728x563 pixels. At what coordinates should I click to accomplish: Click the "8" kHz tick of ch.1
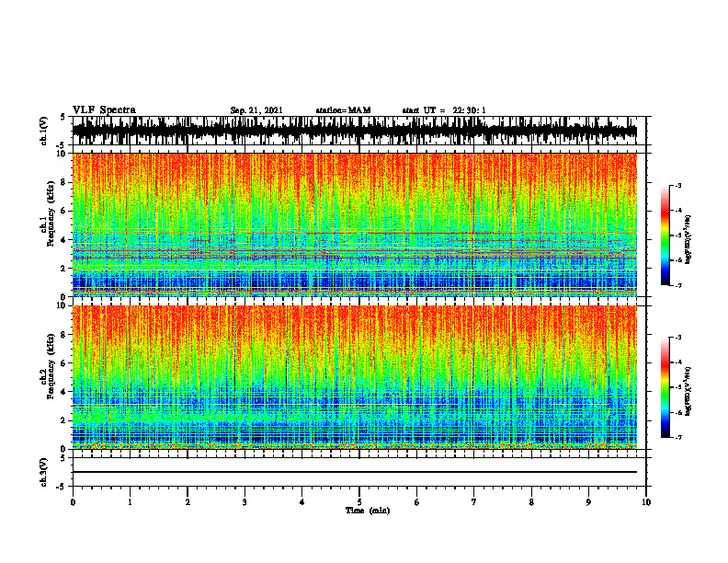click(x=64, y=182)
